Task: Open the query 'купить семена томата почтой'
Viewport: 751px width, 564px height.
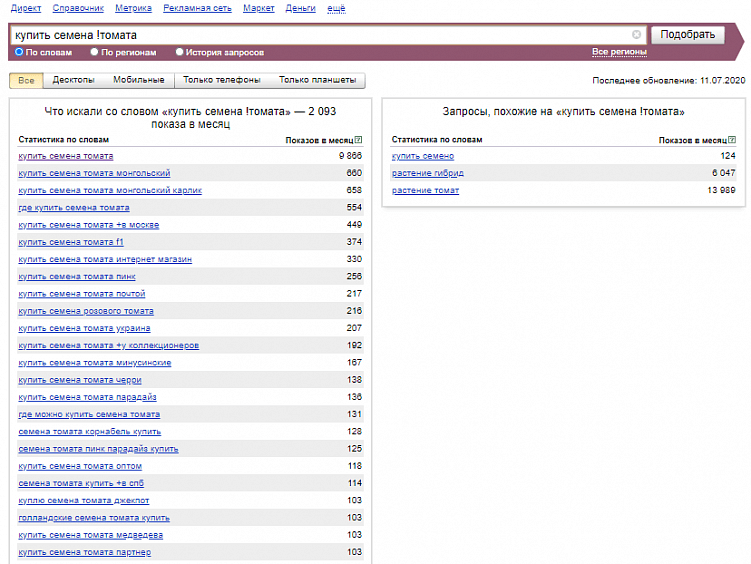Action: (81, 294)
